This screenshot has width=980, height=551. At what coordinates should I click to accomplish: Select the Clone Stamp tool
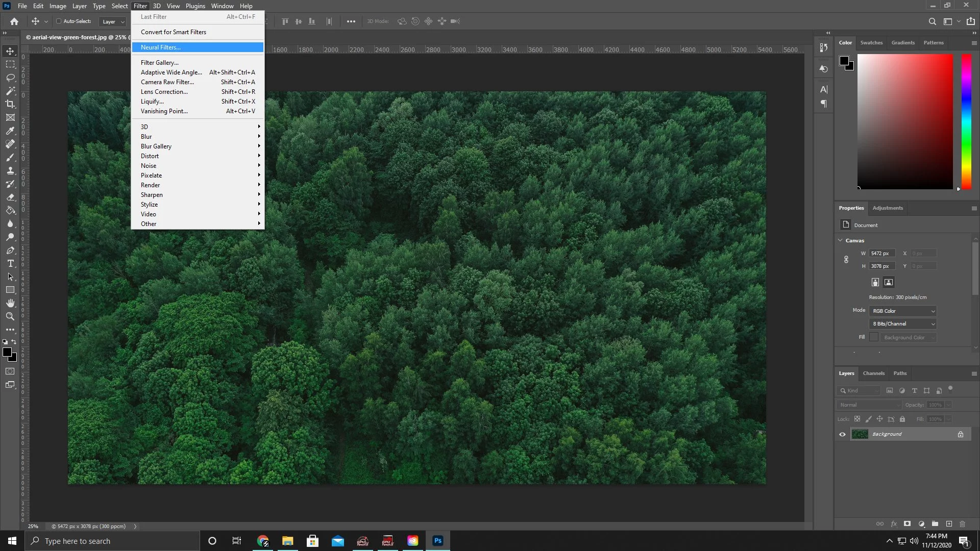tap(10, 171)
